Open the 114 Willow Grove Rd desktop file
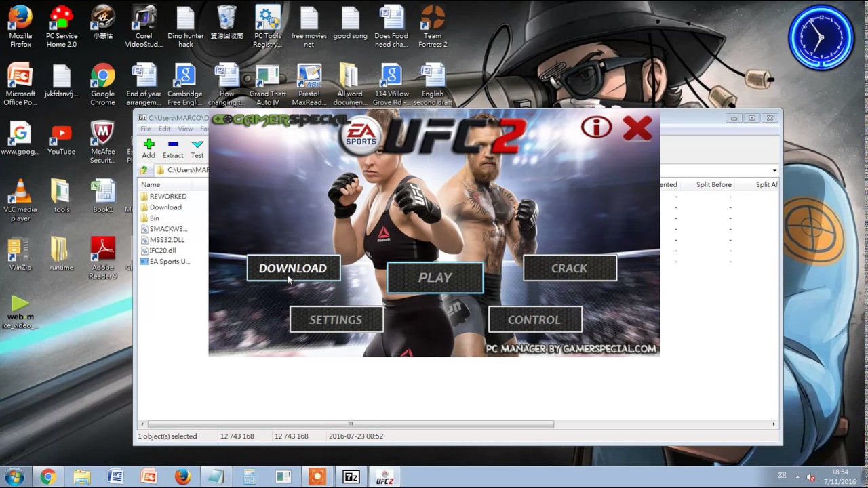868x488 pixels. 391,85
